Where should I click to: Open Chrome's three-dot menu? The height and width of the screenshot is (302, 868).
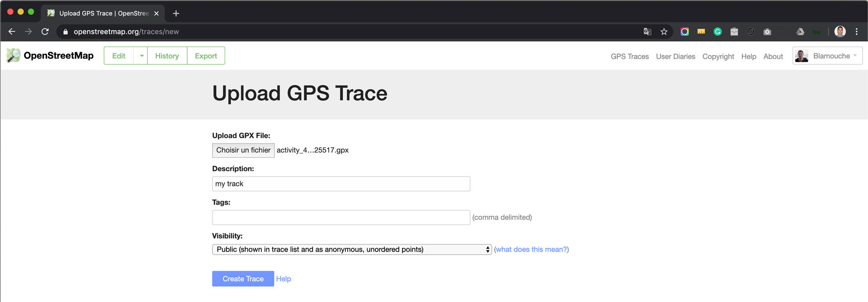pos(856,32)
